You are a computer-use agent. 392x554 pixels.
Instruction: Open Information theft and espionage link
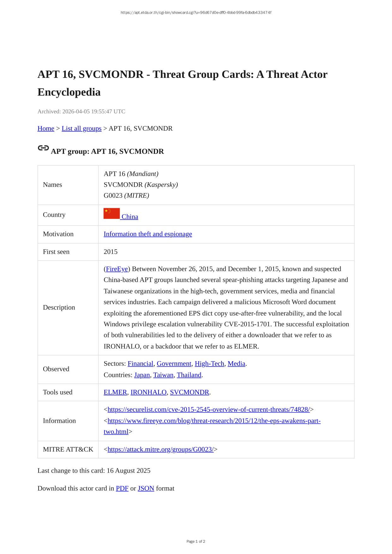click(x=148, y=234)
